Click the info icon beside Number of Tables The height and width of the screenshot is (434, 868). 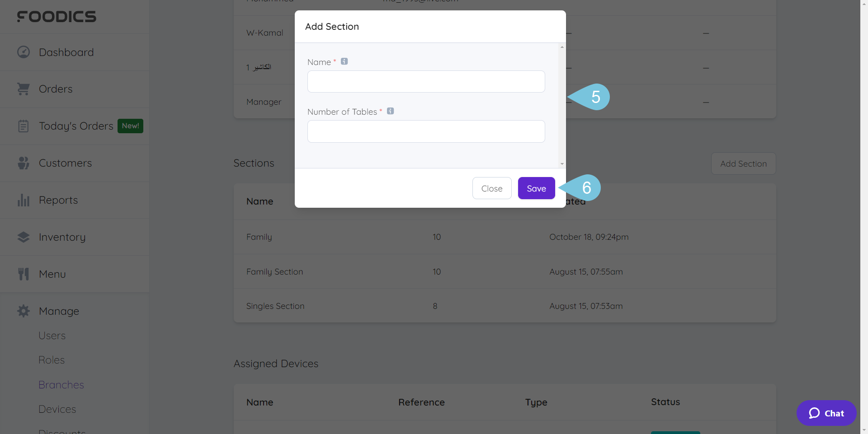coord(390,111)
